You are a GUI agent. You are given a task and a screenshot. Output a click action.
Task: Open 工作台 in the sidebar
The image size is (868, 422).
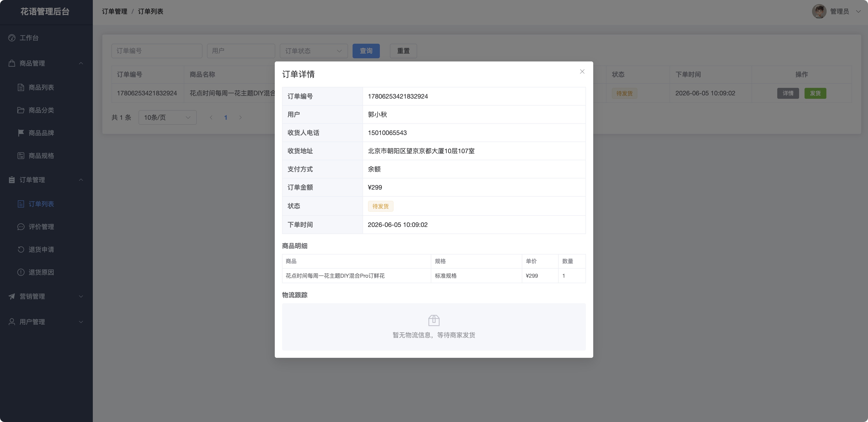pyautogui.click(x=46, y=38)
